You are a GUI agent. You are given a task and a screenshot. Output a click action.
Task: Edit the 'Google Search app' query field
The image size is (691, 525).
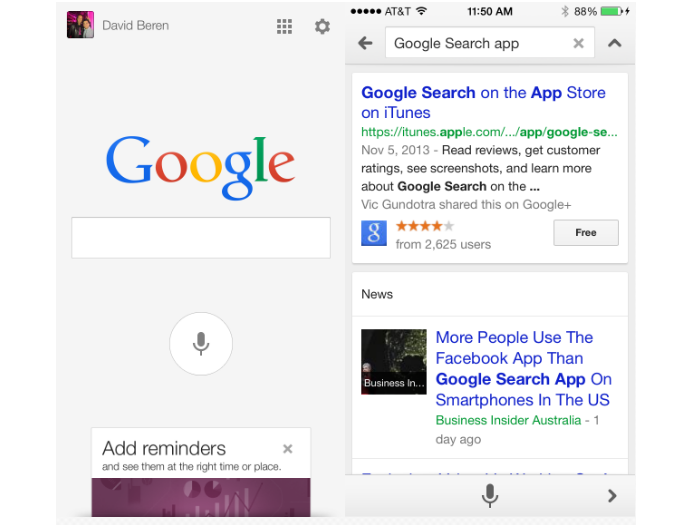click(x=470, y=43)
